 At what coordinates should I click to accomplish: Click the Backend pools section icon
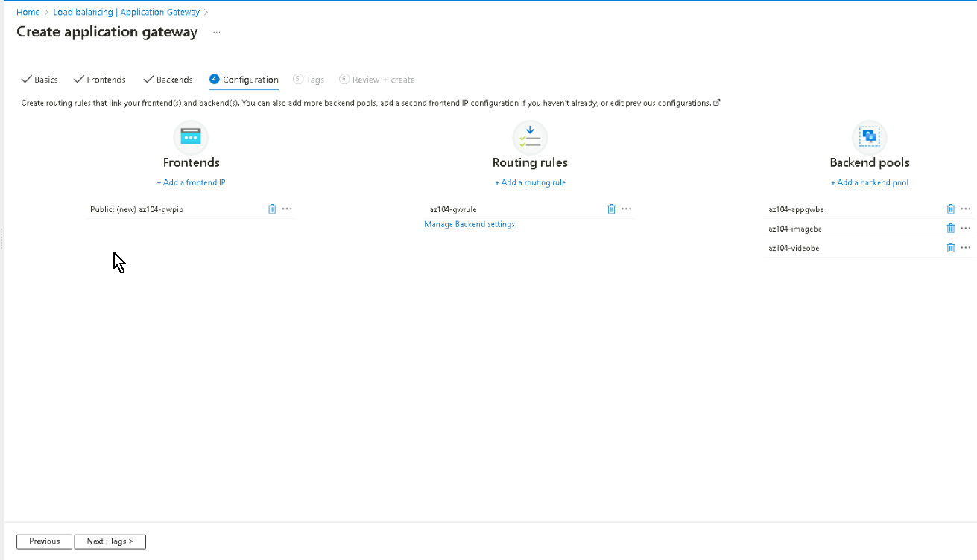coord(870,137)
